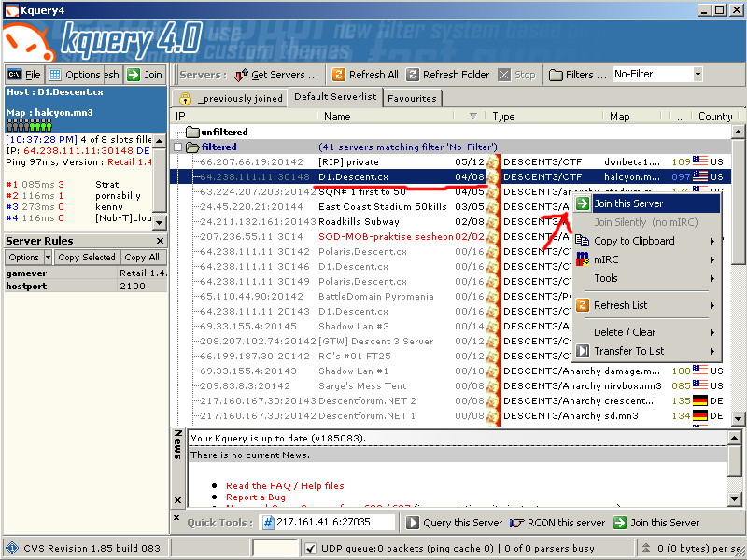Close the Quick Tools bar

tap(176, 518)
